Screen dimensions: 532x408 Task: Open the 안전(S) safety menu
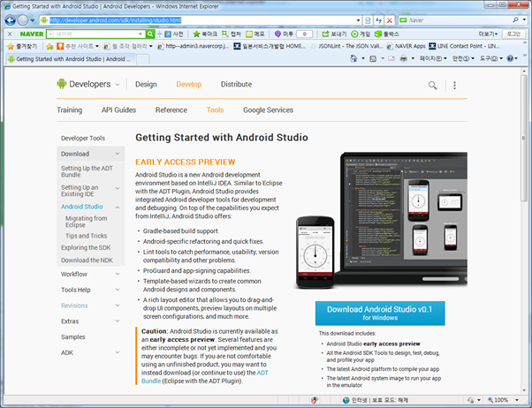(463, 58)
